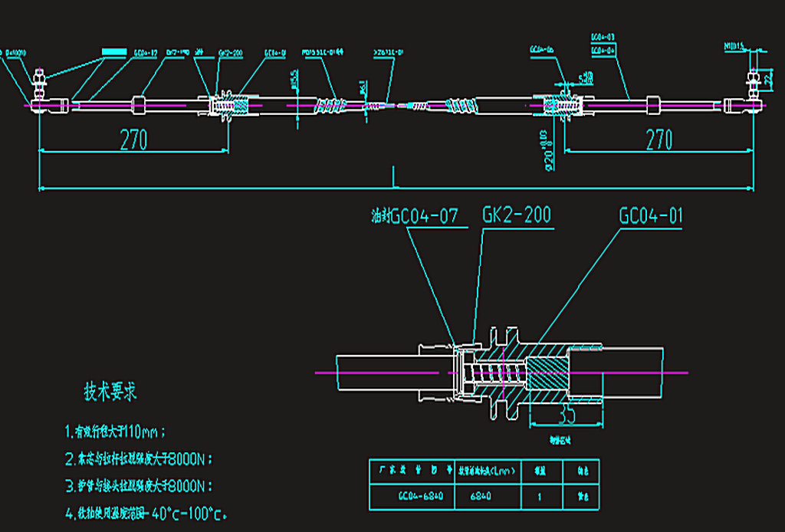Click requirement line 4 with -40°c-100°c
This screenshot has height=532, width=785.
click(x=146, y=513)
